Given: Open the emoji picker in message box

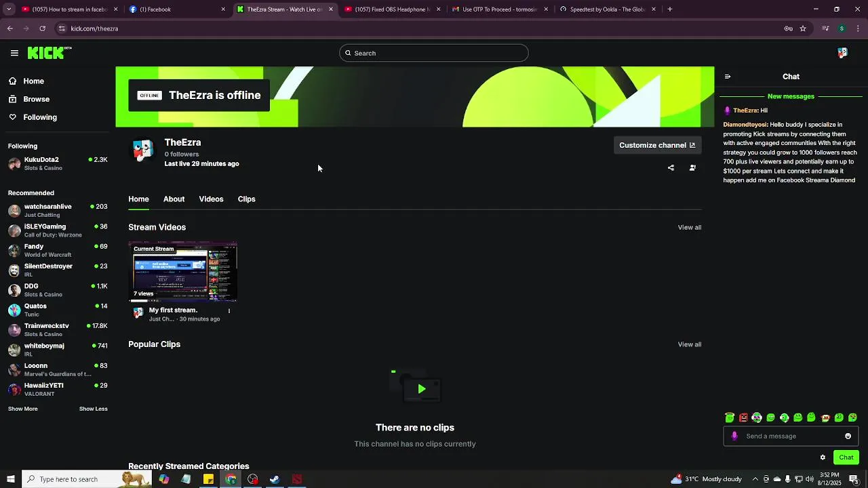Looking at the screenshot, I should (848, 436).
